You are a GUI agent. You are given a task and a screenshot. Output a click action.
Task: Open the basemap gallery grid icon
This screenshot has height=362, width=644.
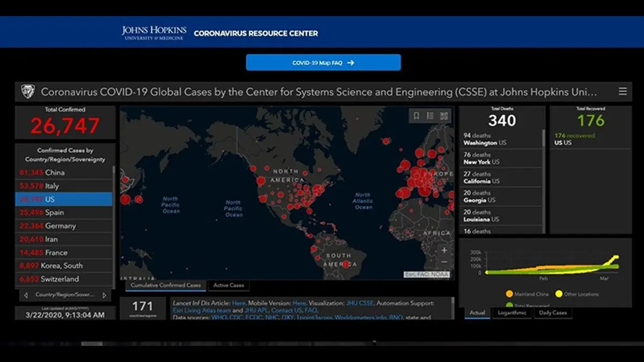(x=444, y=116)
